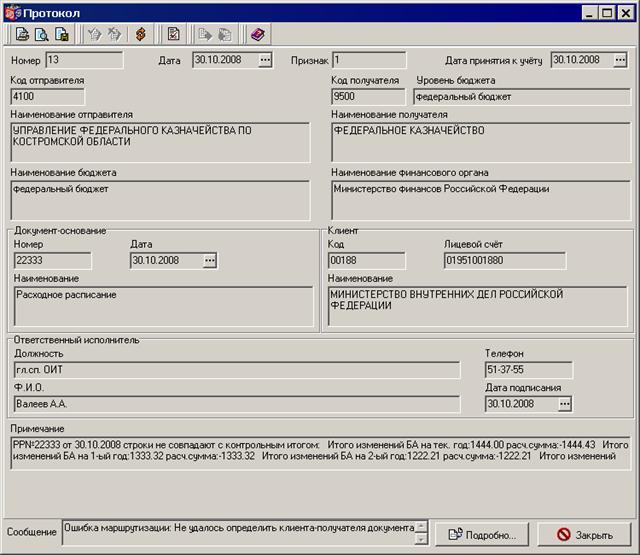Viewport: 640px width, 555px height.
Task: Click the Наименование бюджета text area
Action: 160,200
